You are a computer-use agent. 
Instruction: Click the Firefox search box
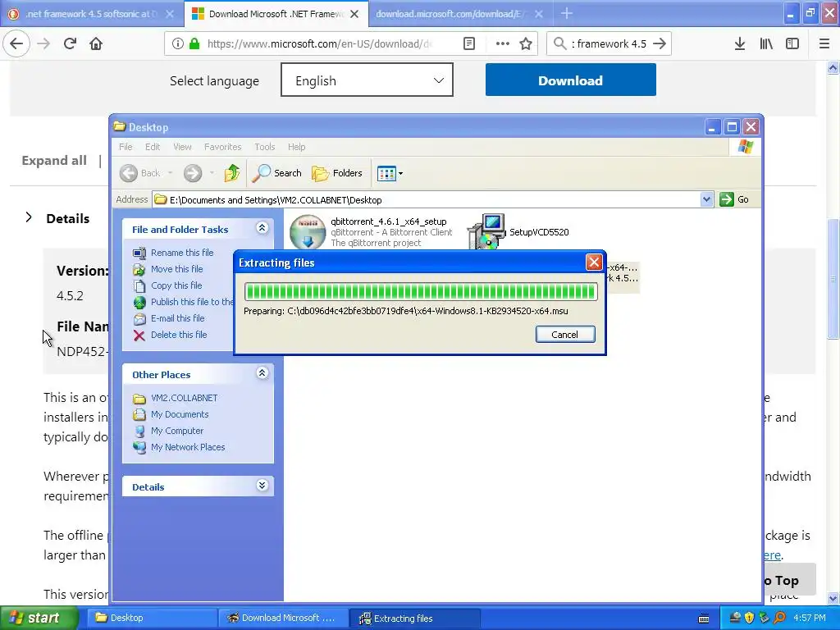pyautogui.click(x=609, y=43)
